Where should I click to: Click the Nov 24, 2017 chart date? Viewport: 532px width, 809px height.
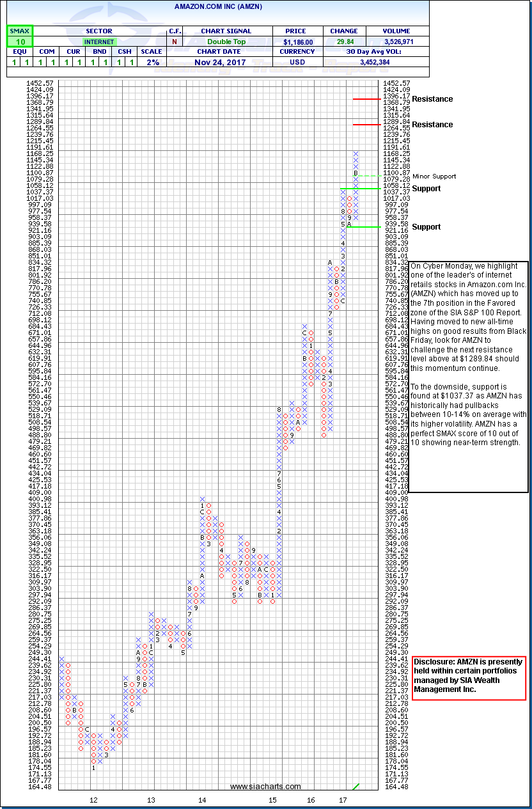pos(219,62)
